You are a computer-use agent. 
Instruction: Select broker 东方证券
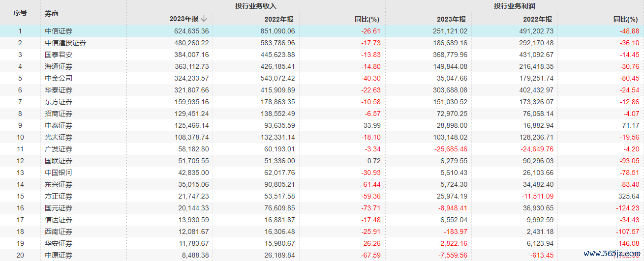(59, 102)
